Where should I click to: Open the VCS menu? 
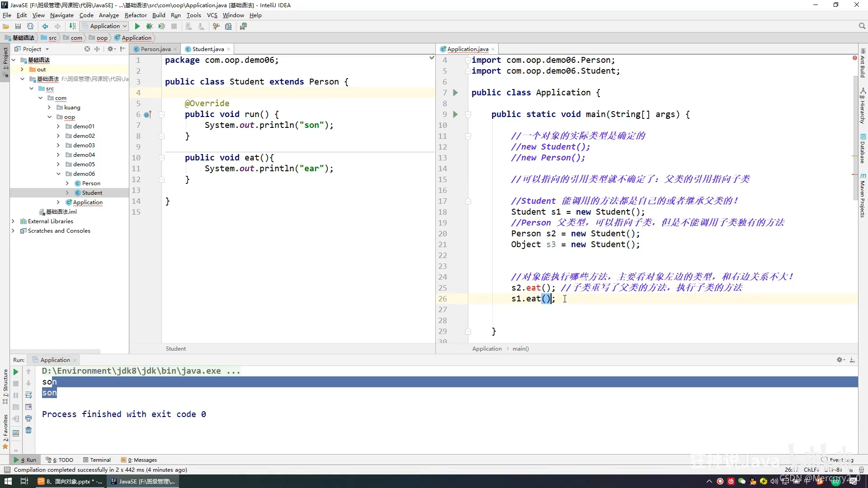(x=212, y=15)
